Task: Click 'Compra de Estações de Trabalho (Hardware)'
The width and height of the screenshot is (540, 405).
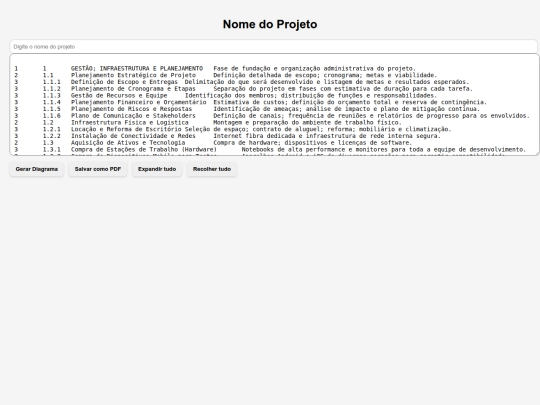Action: tap(144, 149)
